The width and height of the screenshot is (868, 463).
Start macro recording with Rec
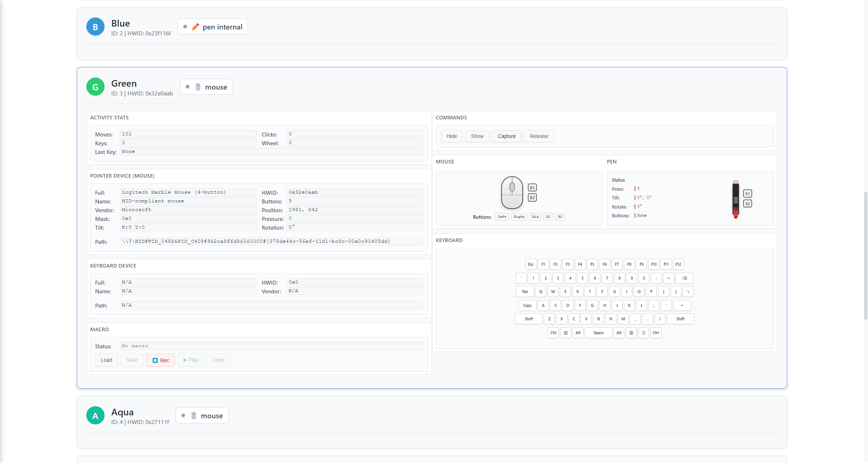tap(160, 360)
